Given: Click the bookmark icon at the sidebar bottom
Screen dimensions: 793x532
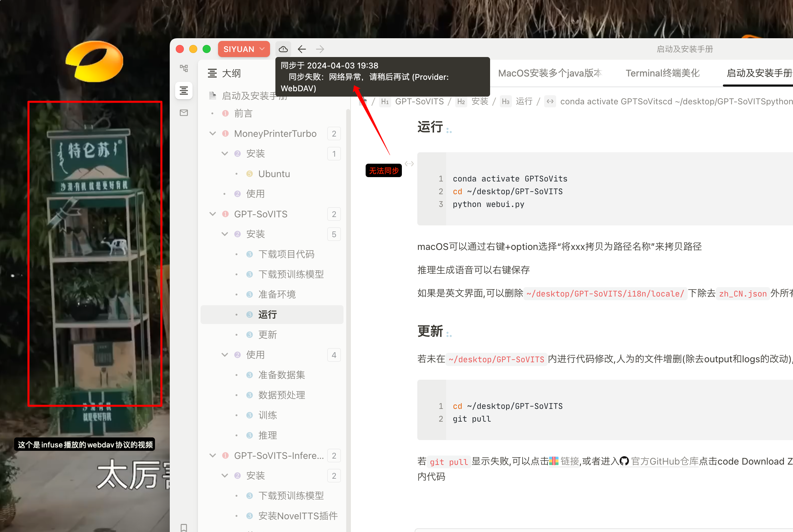Looking at the screenshot, I should [x=184, y=527].
